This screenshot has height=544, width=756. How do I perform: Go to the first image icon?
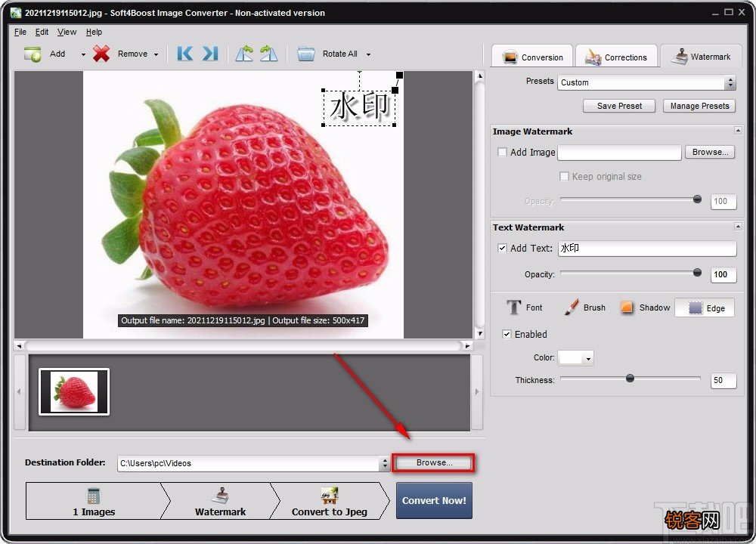click(x=184, y=54)
